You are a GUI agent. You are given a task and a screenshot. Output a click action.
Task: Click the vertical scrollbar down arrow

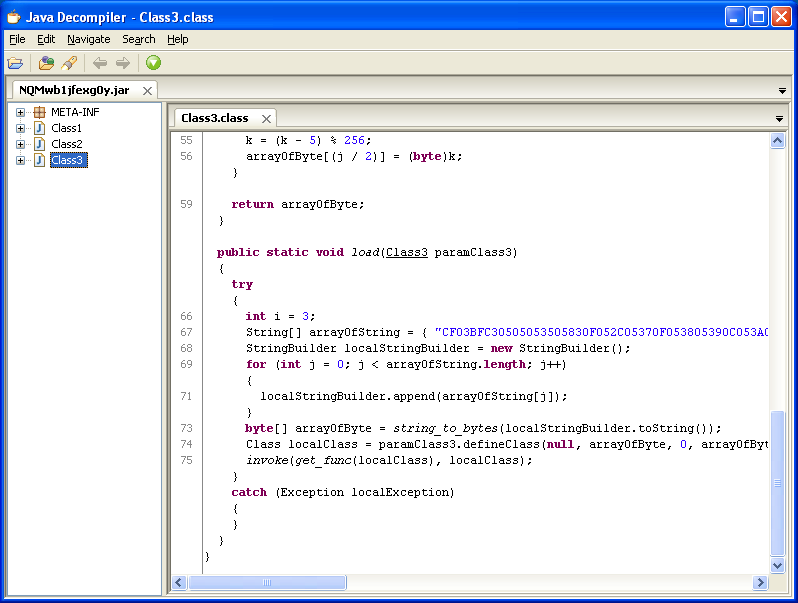point(778,566)
